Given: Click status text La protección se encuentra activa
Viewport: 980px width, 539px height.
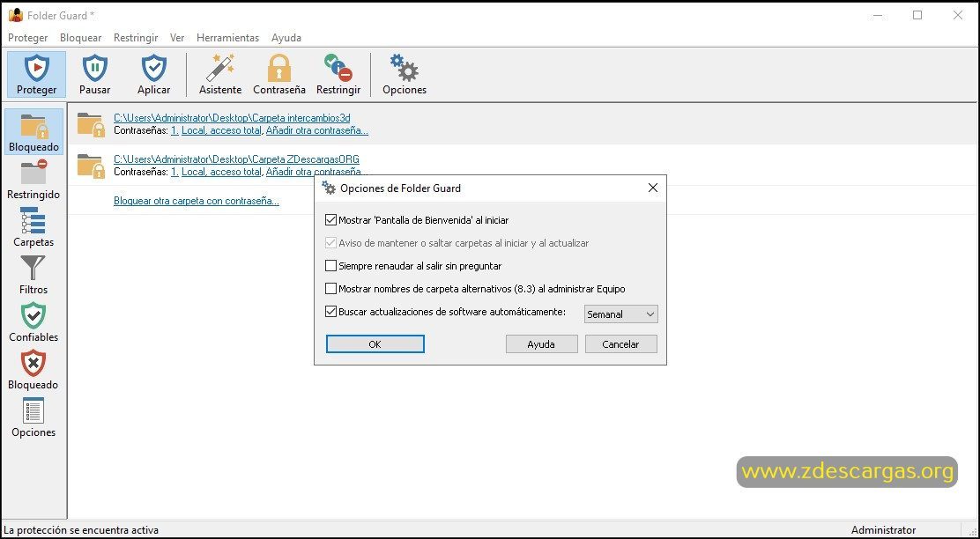Looking at the screenshot, I should coord(81,529).
